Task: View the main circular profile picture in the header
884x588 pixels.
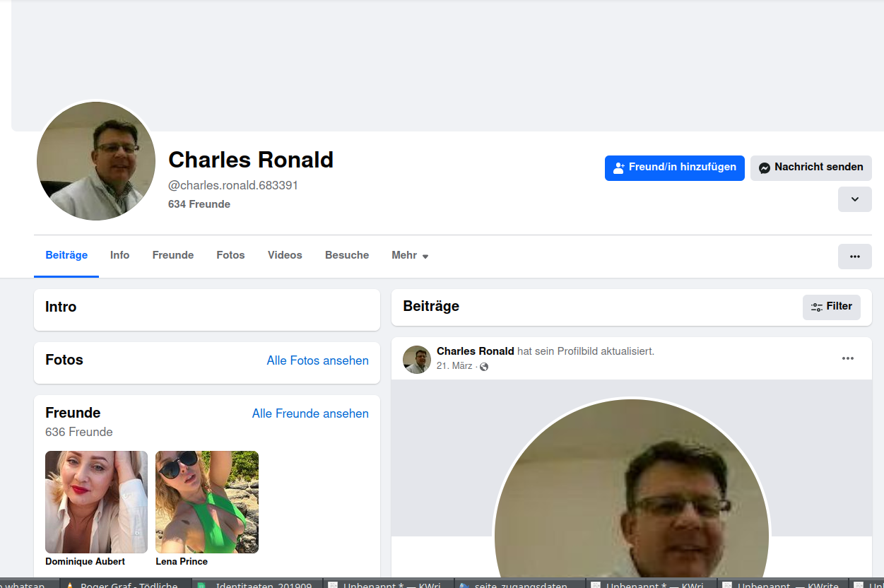Action: (x=96, y=161)
